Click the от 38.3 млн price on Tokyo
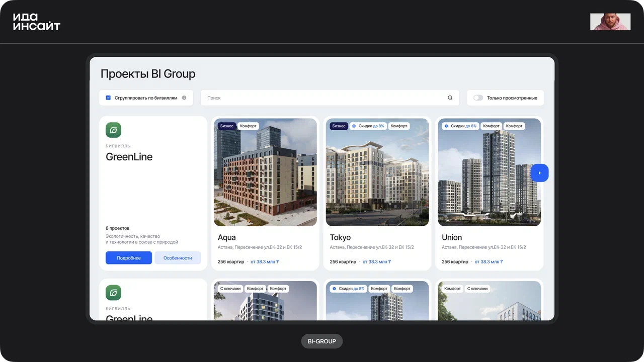 coord(377,262)
